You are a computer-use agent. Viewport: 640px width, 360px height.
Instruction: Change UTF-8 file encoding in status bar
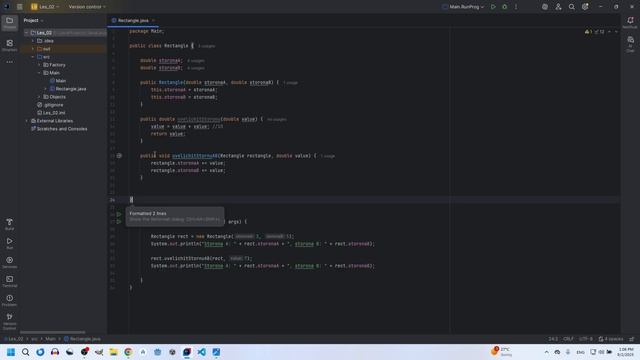click(585, 339)
